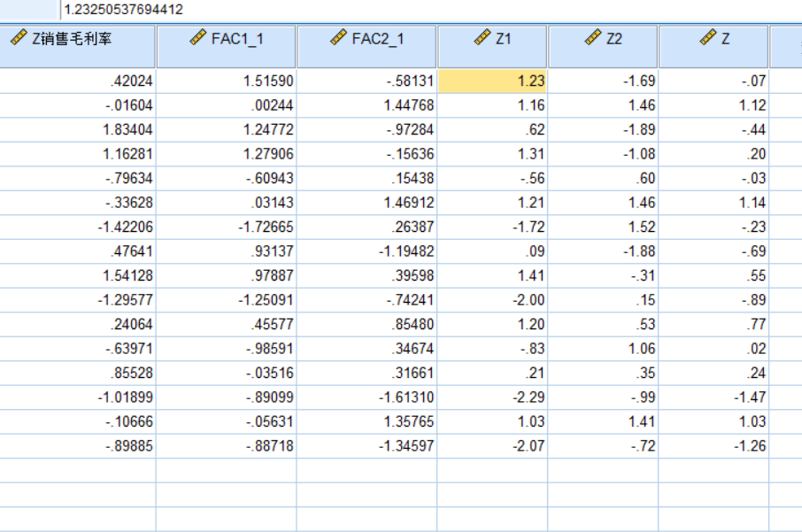Select Z cell .20
The width and height of the screenshot is (802, 532).
click(x=714, y=154)
